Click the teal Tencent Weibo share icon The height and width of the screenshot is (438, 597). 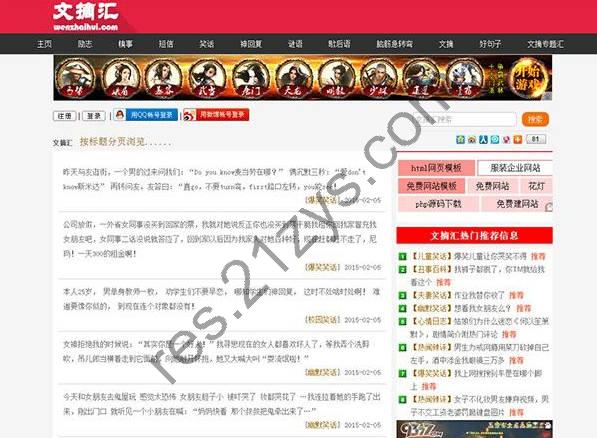(495, 139)
